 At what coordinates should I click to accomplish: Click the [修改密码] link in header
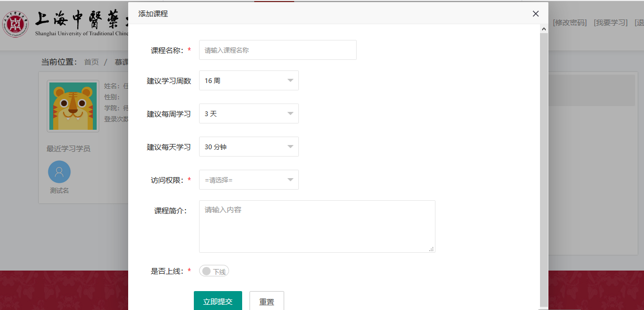[x=569, y=23]
